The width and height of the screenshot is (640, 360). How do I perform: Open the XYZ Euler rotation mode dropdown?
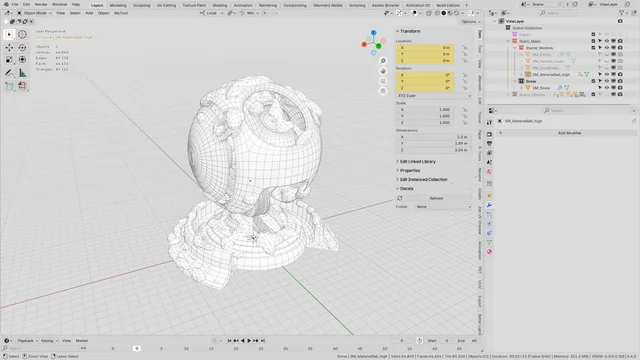point(433,96)
